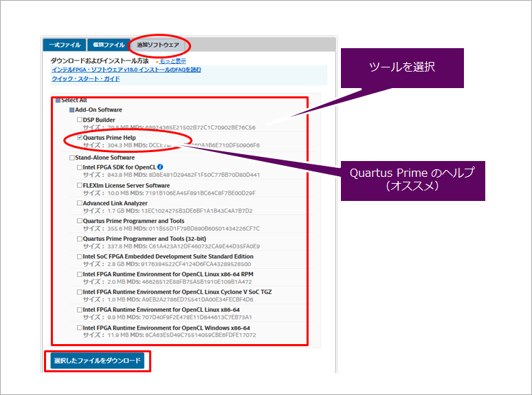Switch to the 個別ファイル tab

(109, 45)
